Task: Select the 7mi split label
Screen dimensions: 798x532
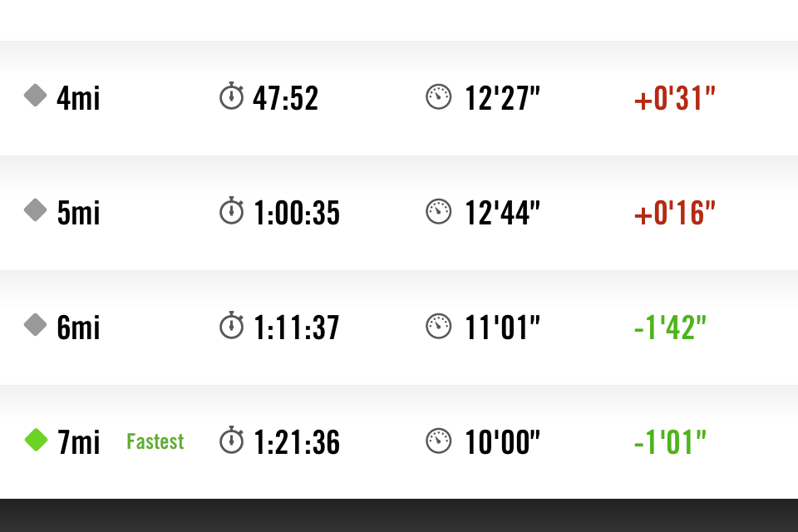Action: (x=78, y=442)
